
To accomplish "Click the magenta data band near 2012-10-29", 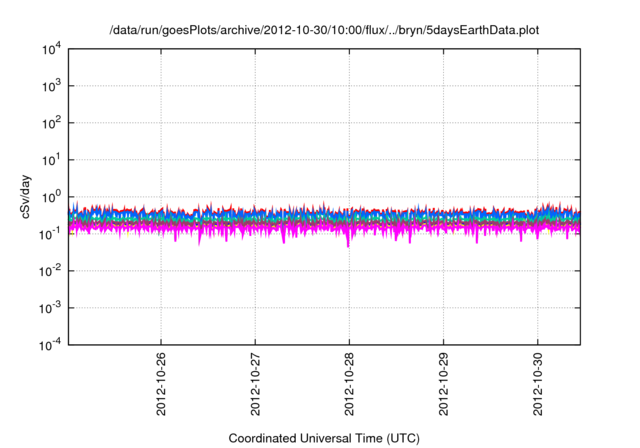I will [444, 229].
